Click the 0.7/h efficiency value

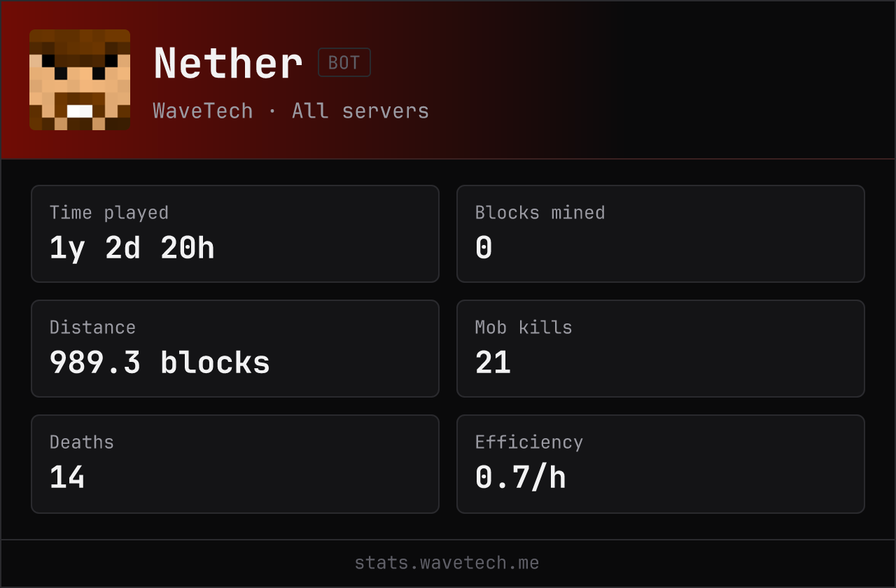(x=521, y=477)
